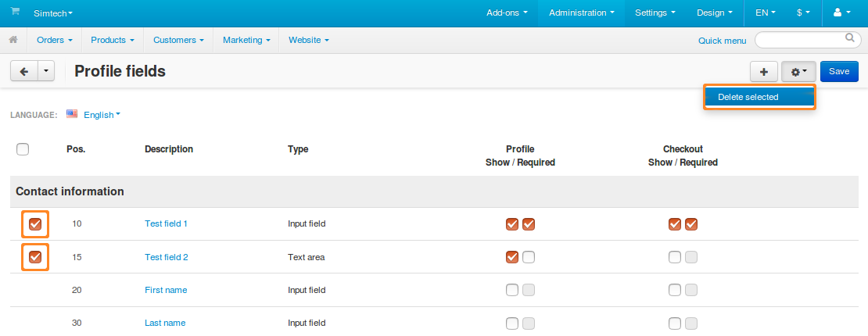This screenshot has height=336, width=868.
Task: Open the English language dropdown
Action: [x=102, y=115]
